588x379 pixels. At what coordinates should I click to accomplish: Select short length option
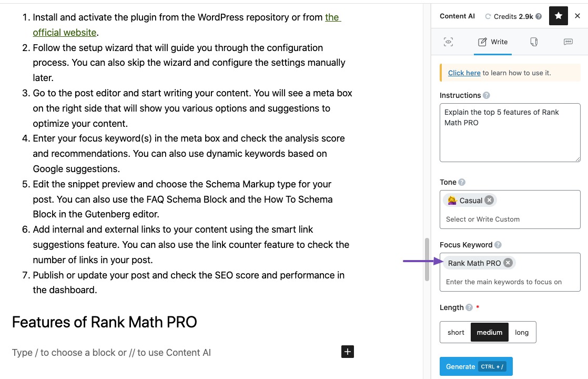[x=455, y=332]
